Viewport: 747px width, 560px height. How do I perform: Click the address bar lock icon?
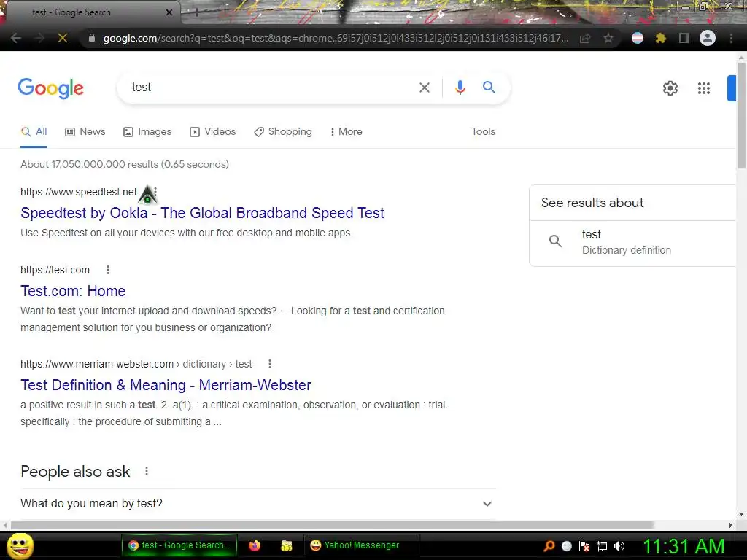92,38
